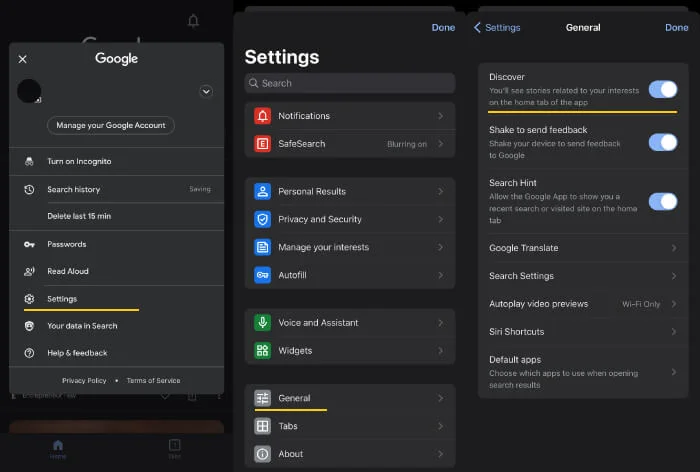Go back to Settings from General
This screenshot has width=700, height=472.
click(x=497, y=28)
